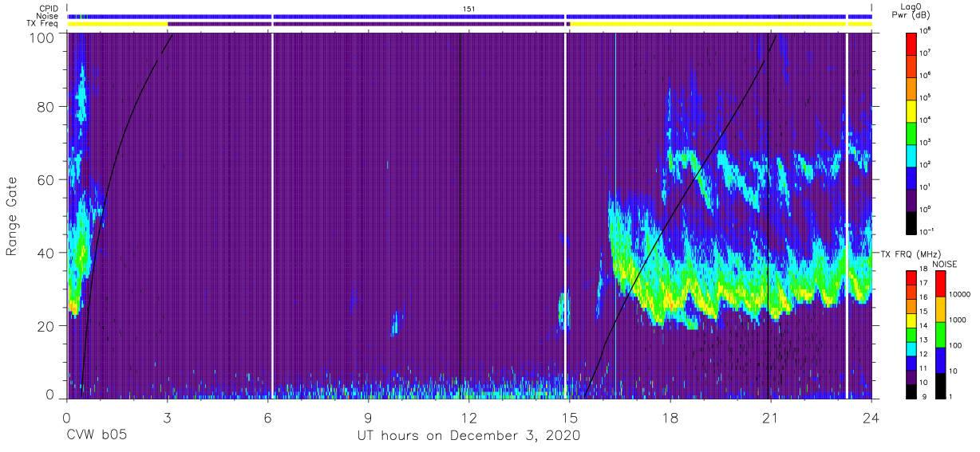Select the 'Noise' row label above plot
The height and width of the screenshot is (452, 980).
(48, 16)
